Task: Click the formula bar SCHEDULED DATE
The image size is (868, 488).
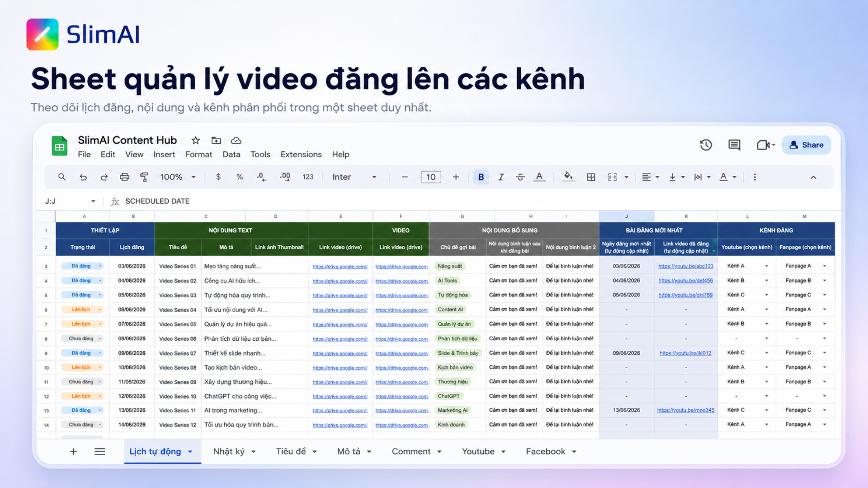Action: [157, 201]
